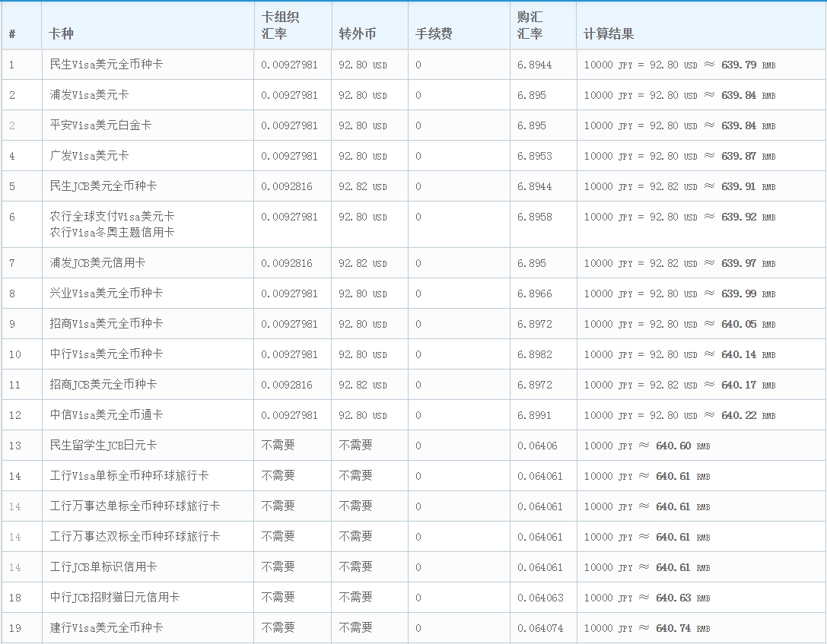
Task: Click 92.82 USD in 招商JCB row
Action: pyautogui.click(x=363, y=385)
